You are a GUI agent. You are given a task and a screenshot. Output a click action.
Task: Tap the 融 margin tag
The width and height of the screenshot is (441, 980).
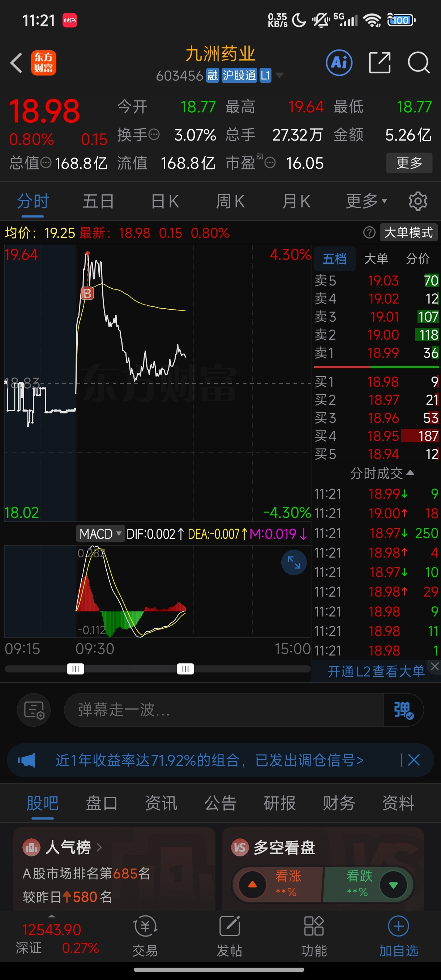tap(212, 75)
